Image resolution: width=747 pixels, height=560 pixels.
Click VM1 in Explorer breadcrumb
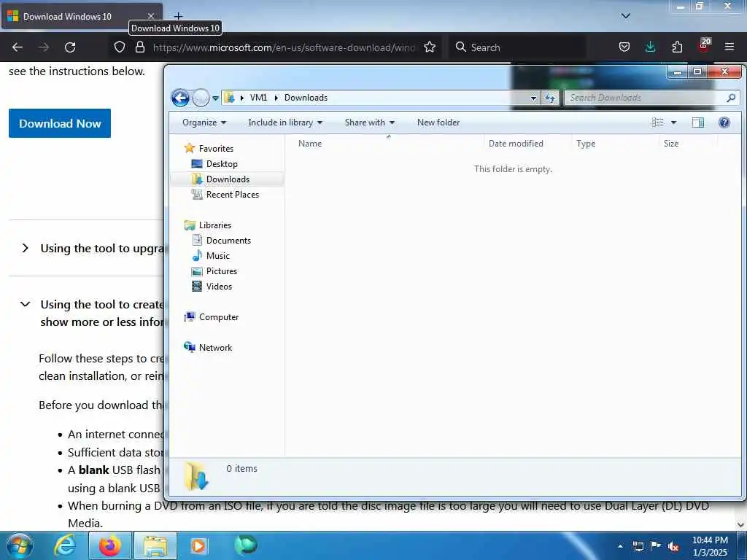tap(259, 98)
